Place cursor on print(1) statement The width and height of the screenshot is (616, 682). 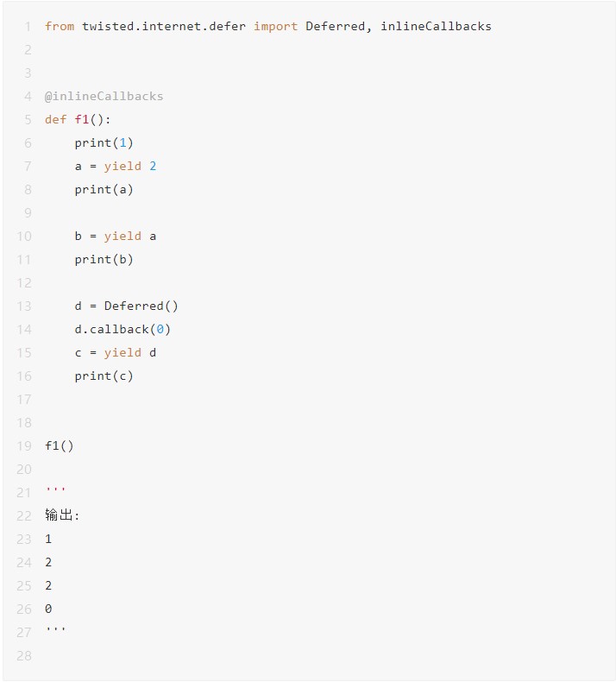click(x=104, y=142)
